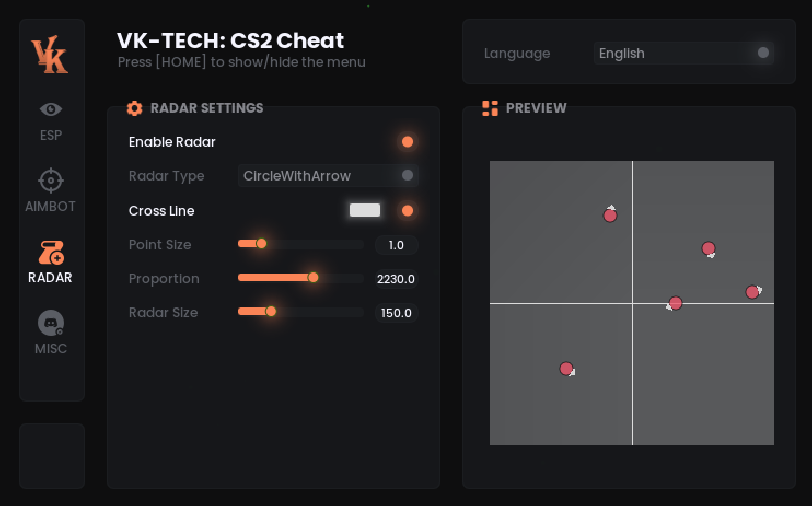Screen dimensions: 812x506
Task: Click the bottom-left radar dot in preview
Action: [566, 369]
